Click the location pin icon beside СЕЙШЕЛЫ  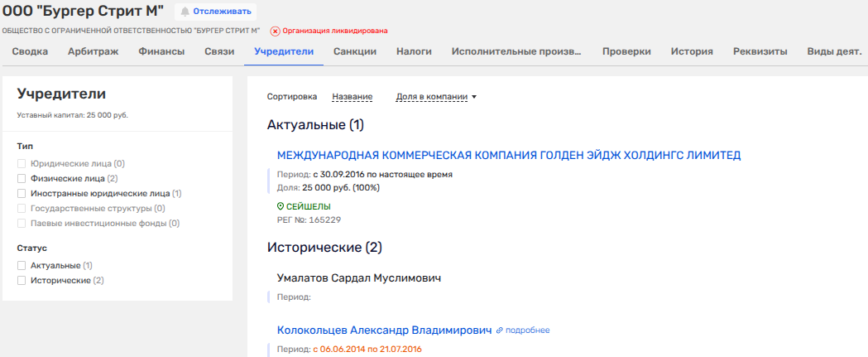[x=281, y=206]
